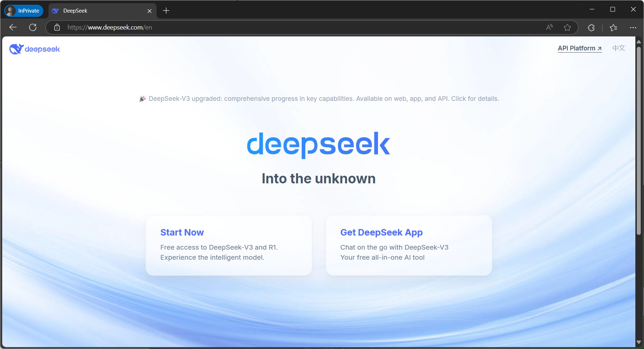Image resolution: width=644 pixels, height=349 pixels.
Task: Click the deepseek whale logo in header
Action: point(35,49)
